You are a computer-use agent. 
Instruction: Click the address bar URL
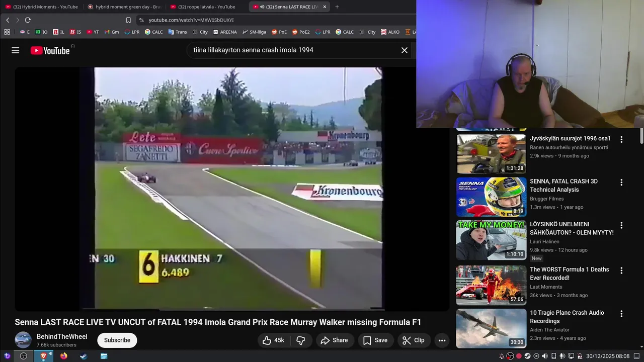click(191, 20)
